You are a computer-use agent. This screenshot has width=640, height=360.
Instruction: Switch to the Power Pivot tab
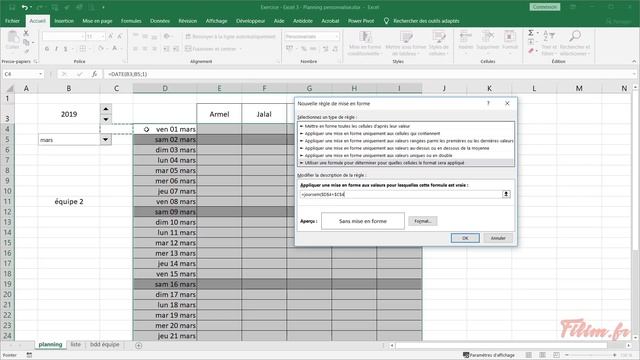(361, 21)
